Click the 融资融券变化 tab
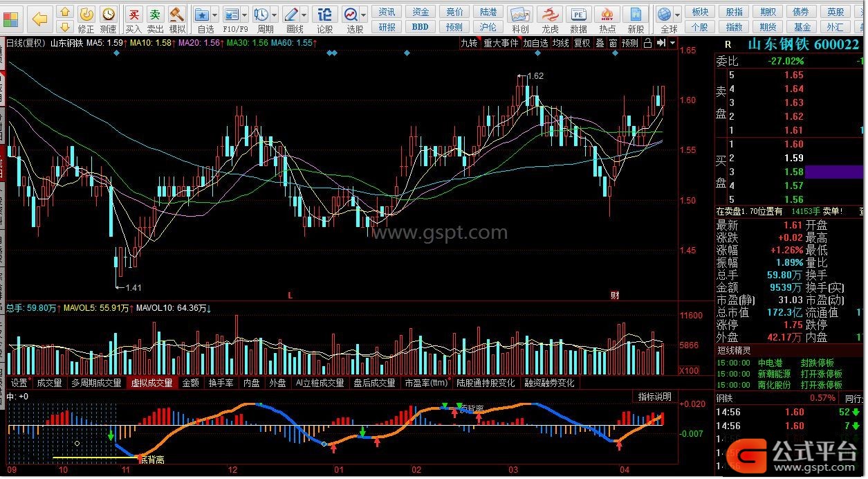The width and height of the screenshot is (868, 479). coord(550,383)
